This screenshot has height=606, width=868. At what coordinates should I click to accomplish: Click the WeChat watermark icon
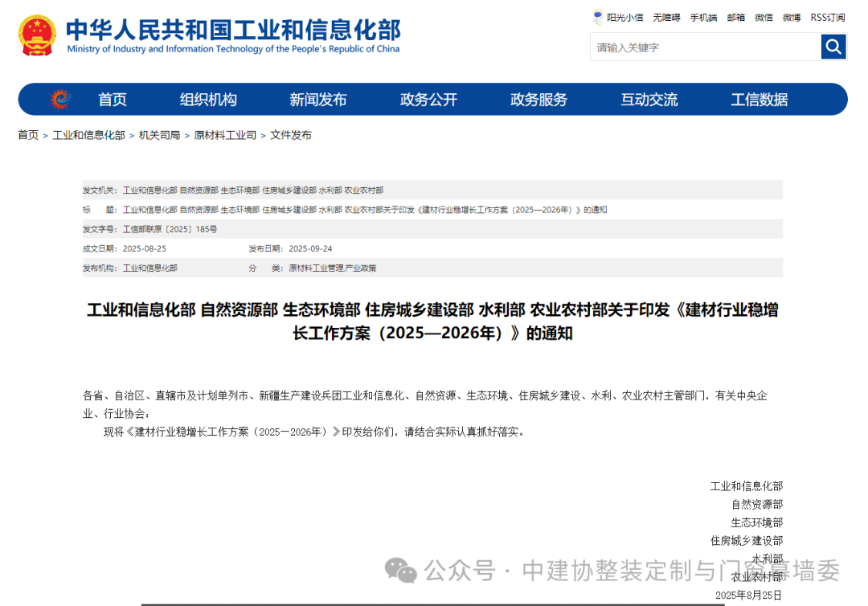coord(400,570)
